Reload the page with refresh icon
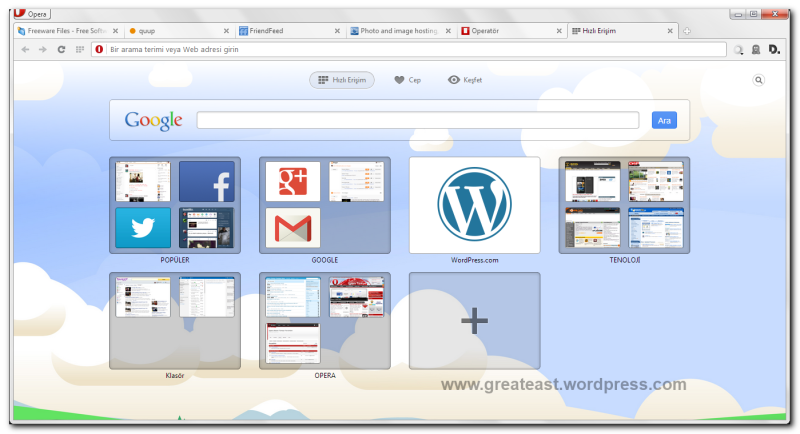Screen dimensions: 800x434 click(x=61, y=49)
